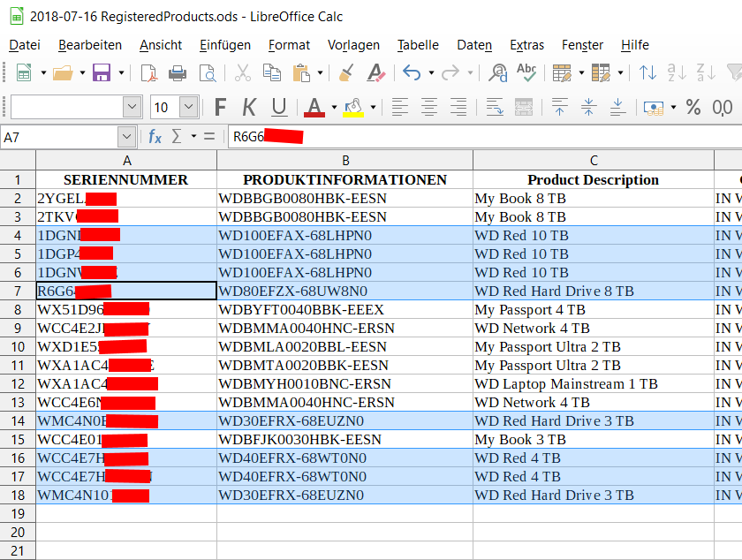Open the Bearbeiten menu
The height and width of the screenshot is (560, 742).
point(90,45)
